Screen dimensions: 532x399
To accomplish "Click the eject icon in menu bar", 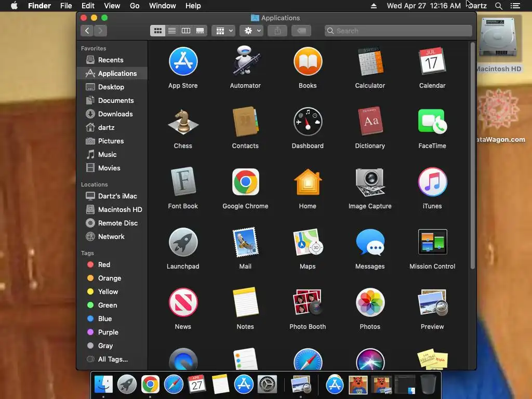I will point(374,6).
